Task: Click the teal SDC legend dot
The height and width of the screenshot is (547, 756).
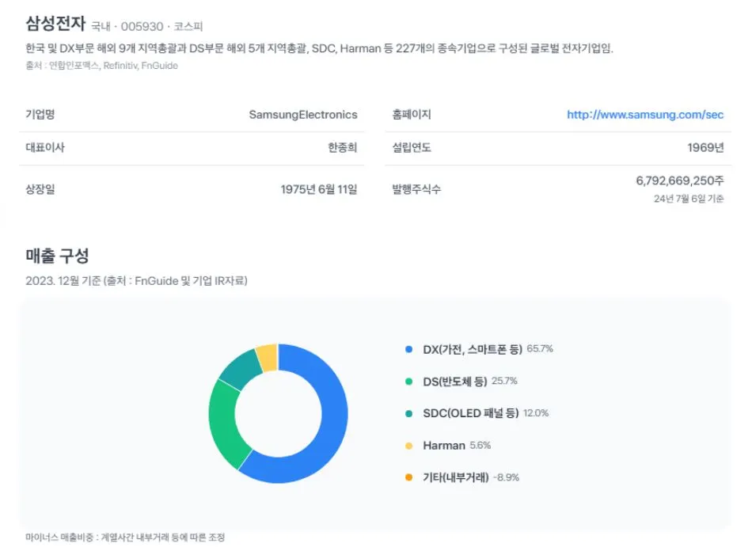Action: pyautogui.click(x=408, y=413)
